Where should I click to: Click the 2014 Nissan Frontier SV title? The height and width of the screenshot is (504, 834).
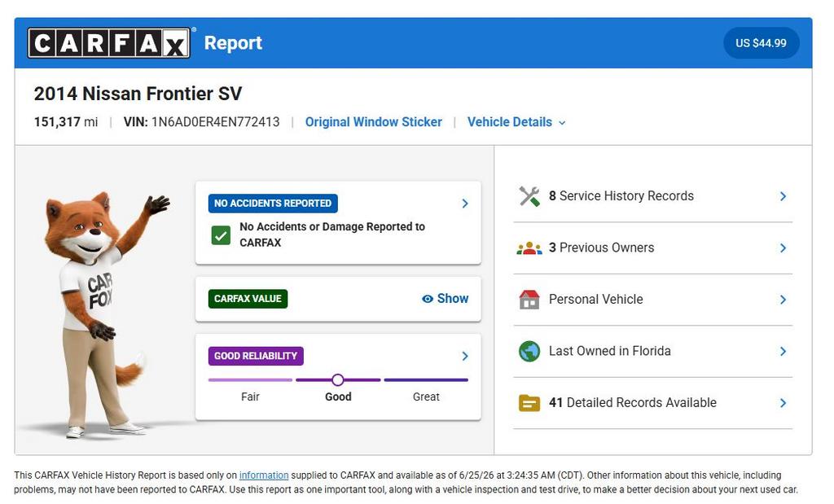(138, 94)
